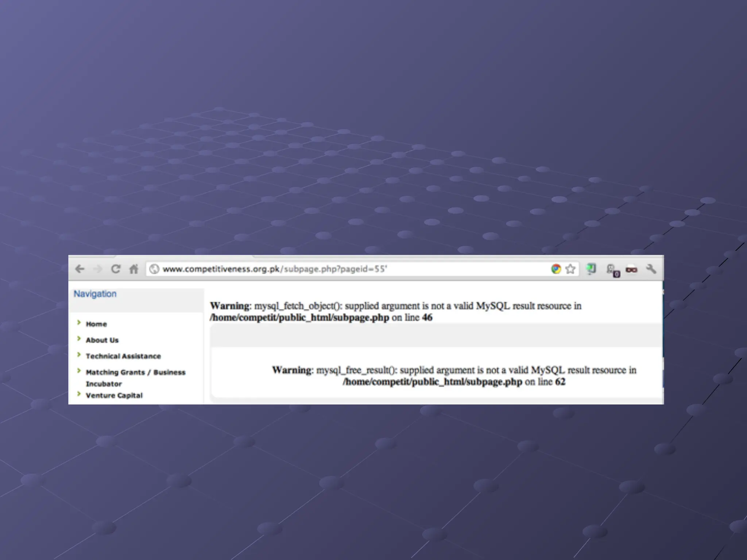Click the arrow beside Venture Capital
747x560 pixels.
(x=79, y=394)
